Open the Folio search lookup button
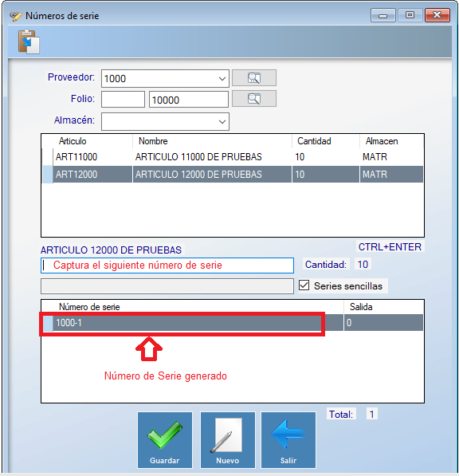This screenshot has height=476, width=459. click(254, 99)
